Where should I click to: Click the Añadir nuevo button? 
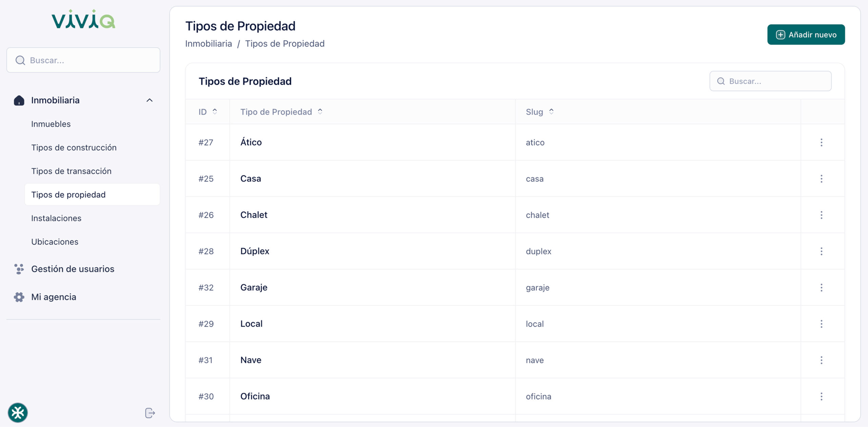pyautogui.click(x=806, y=35)
